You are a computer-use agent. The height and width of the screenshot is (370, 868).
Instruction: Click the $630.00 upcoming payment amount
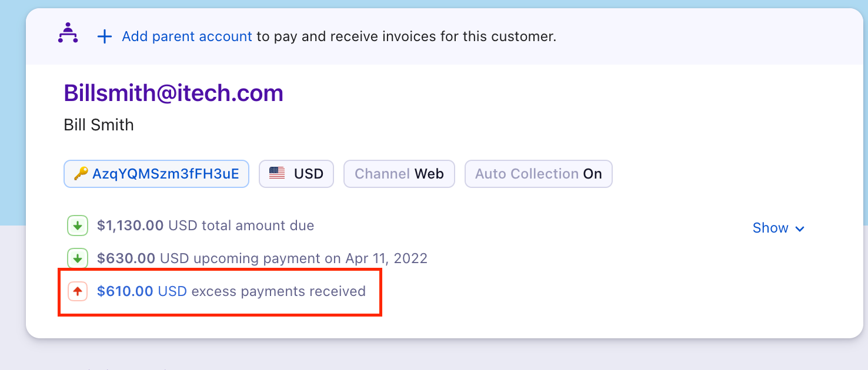(x=126, y=258)
